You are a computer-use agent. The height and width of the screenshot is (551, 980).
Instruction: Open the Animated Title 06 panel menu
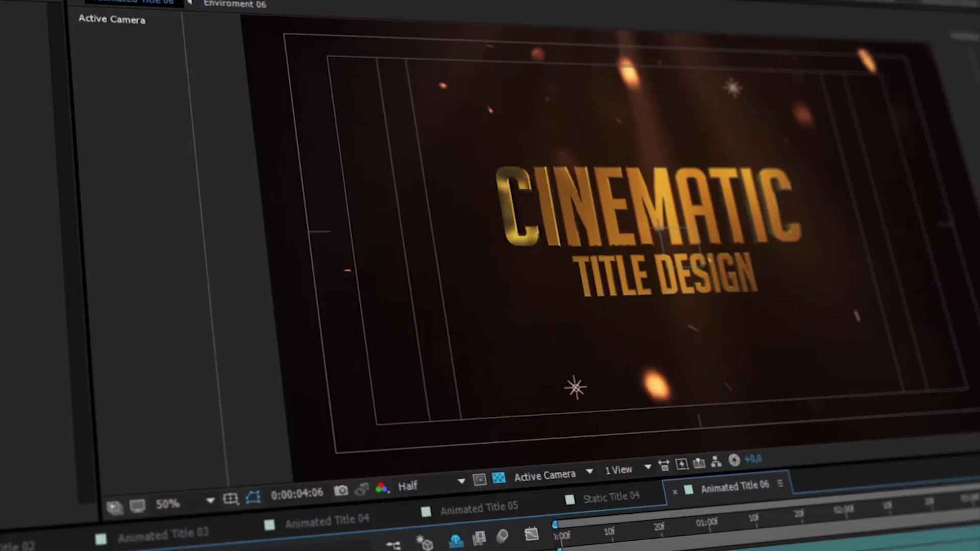pyautogui.click(x=780, y=483)
